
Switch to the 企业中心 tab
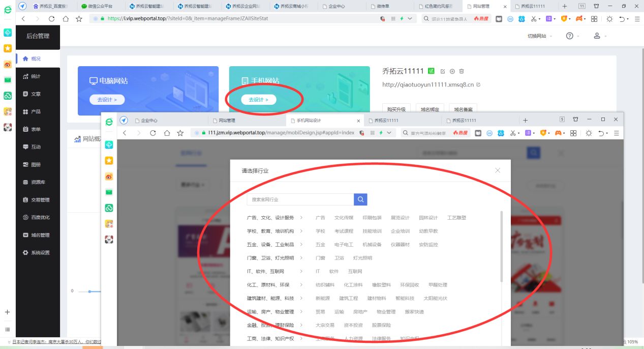149,121
